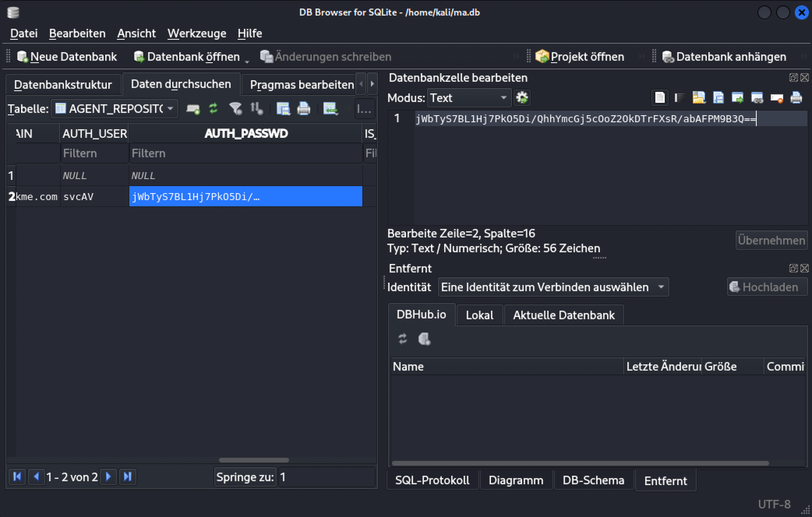
Task: Click the Übernehmen button
Action: pyautogui.click(x=771, y=240)
